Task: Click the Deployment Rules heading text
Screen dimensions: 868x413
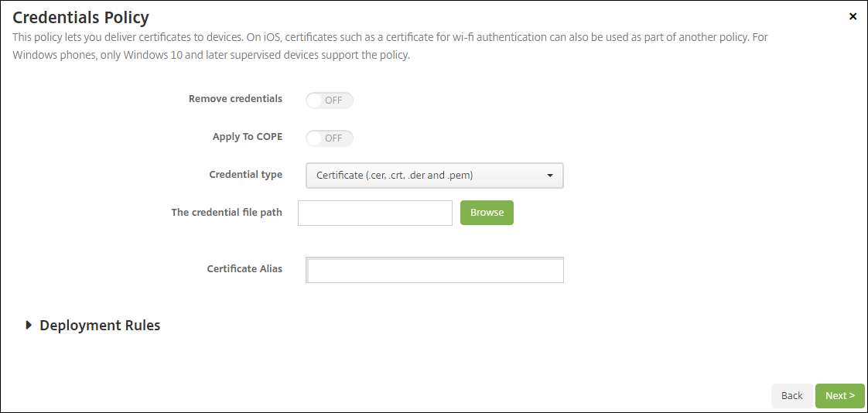Action: point(100,326)
